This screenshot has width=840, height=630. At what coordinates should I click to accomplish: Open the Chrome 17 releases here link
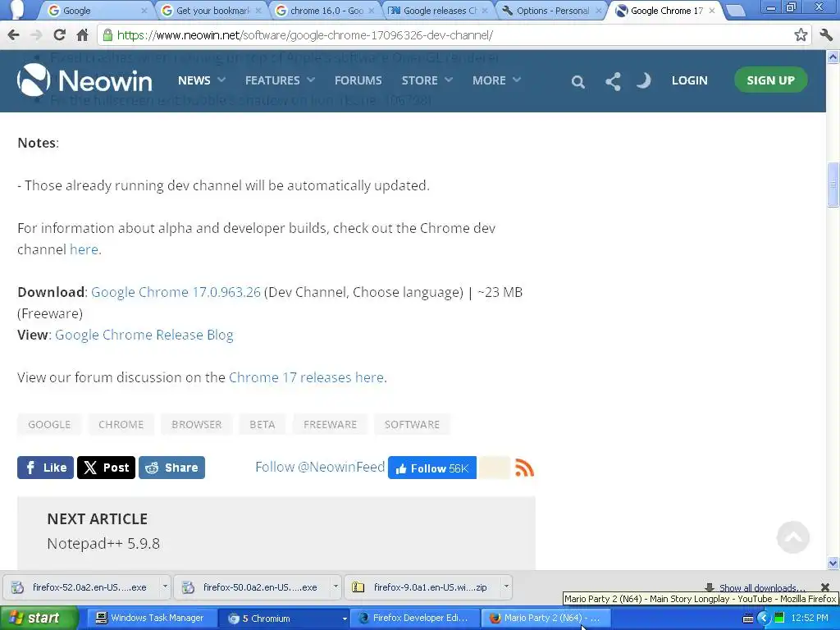pyautogui.click(x=307, y=377)
